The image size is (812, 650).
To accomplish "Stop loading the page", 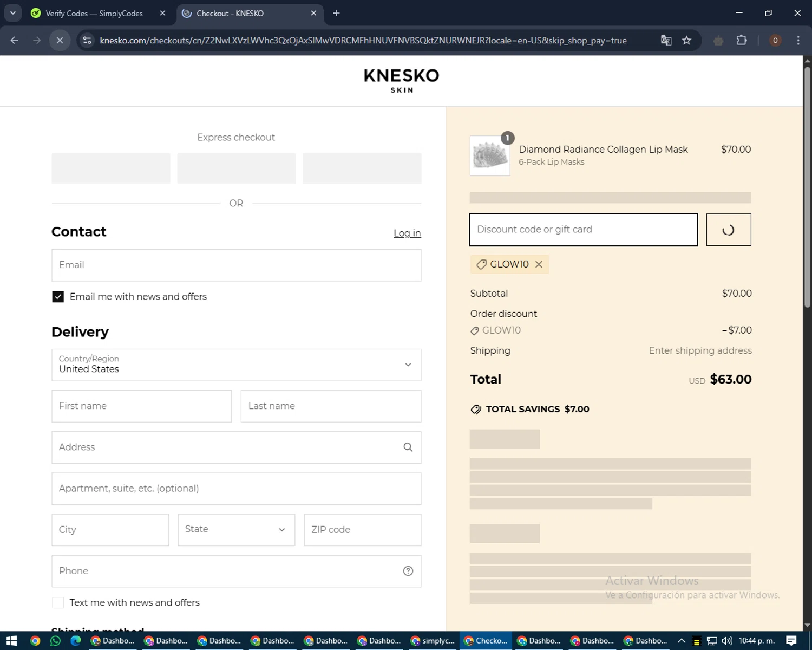I will click(60, 40).
